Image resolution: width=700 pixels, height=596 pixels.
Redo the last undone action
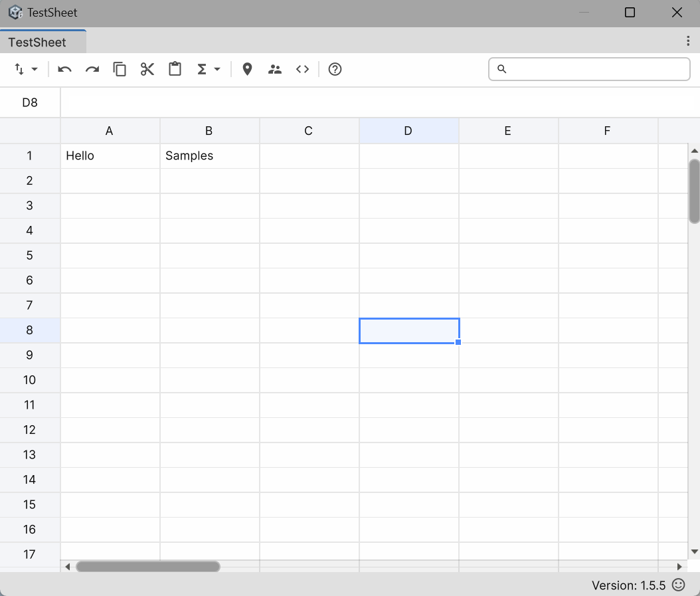[92, 69]
